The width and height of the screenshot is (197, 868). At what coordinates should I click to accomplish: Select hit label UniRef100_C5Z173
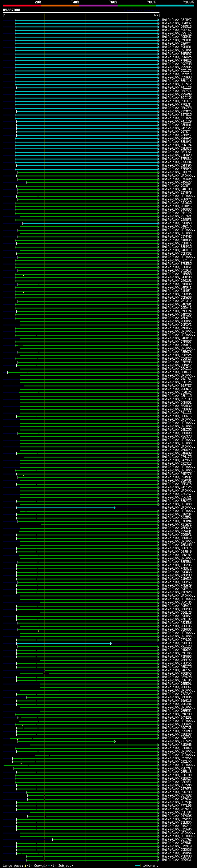[x=177, y=71]
